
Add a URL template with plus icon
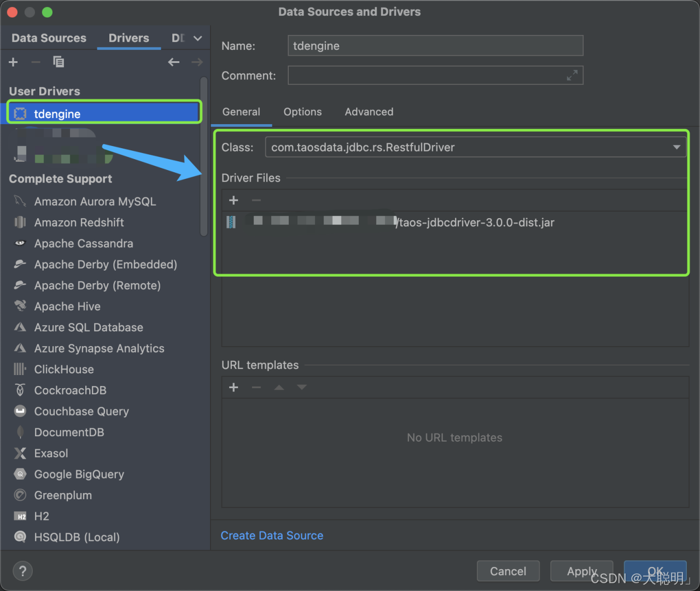tap(234, 388)
